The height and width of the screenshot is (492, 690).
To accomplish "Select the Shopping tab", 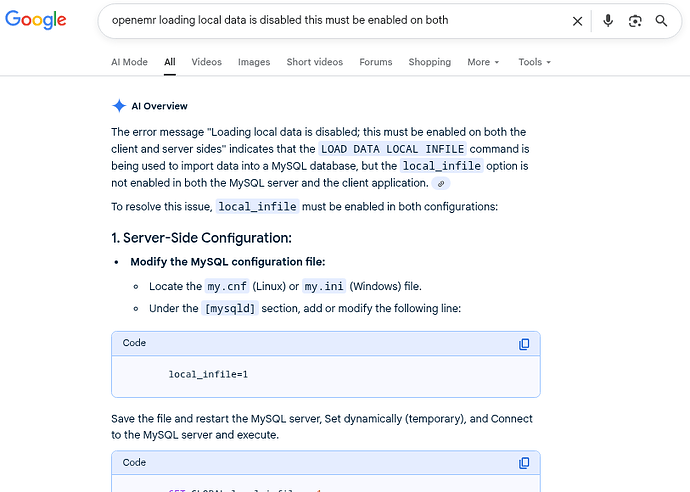I will (429, 62).
